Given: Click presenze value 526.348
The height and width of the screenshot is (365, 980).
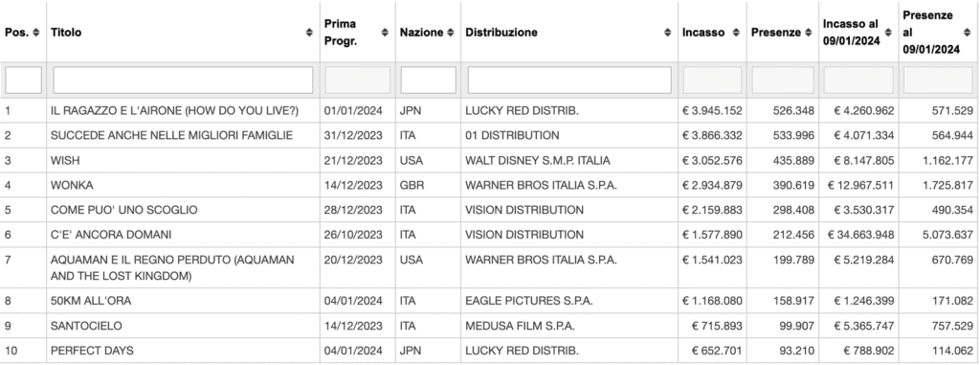Looking at the screenshot, I should pyautogui.click(x=793, y=111).
